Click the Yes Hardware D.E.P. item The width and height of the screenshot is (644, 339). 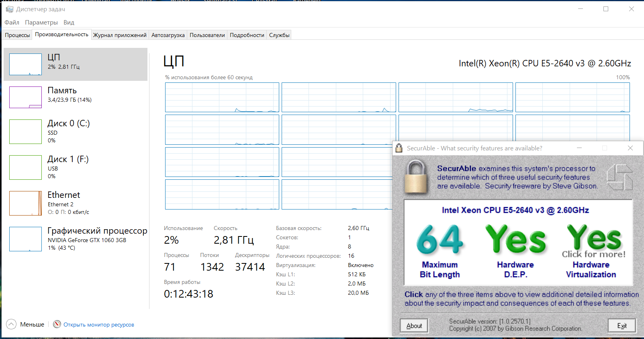click(x=515, y=251)
